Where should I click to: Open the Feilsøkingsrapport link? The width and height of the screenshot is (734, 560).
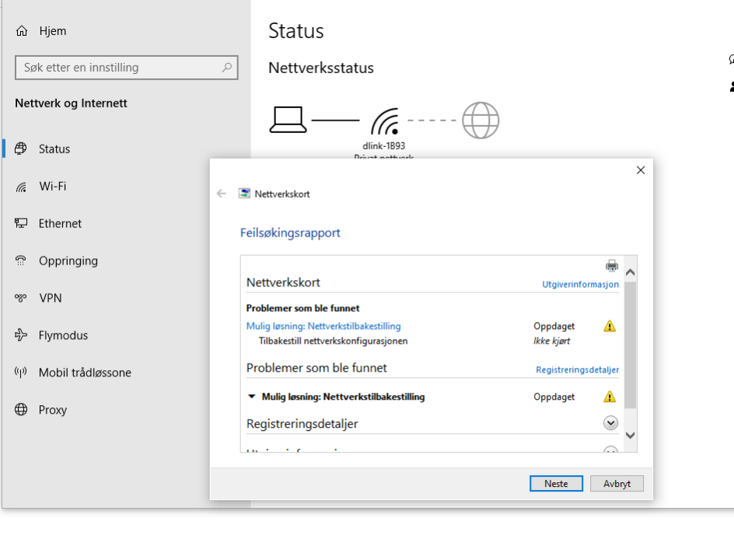tap(290, 233)
